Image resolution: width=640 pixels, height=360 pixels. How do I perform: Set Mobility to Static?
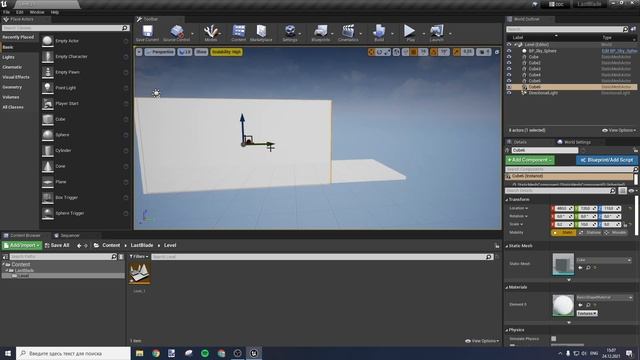pos(564,232)
